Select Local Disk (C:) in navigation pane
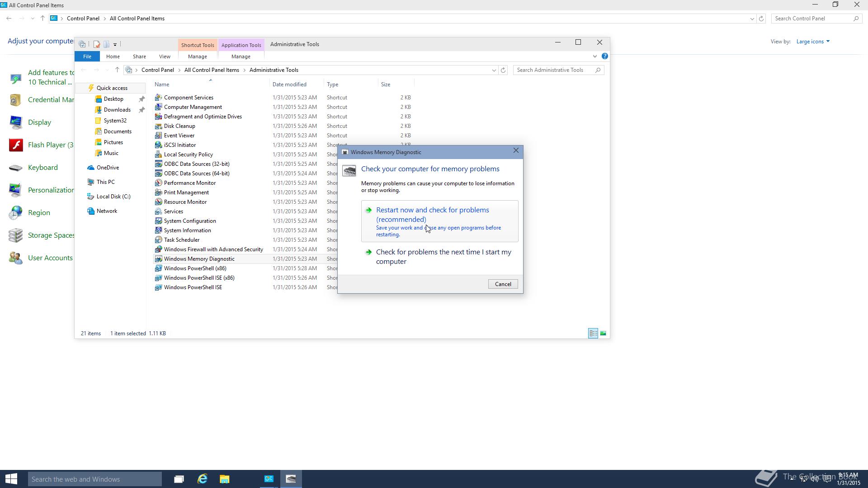Image resolution: width=868 pixels, height=488 pixels. 113,197
